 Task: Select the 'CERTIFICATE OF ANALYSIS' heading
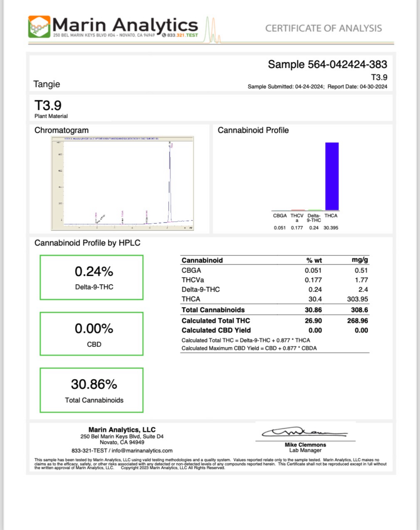pos(323,28)
